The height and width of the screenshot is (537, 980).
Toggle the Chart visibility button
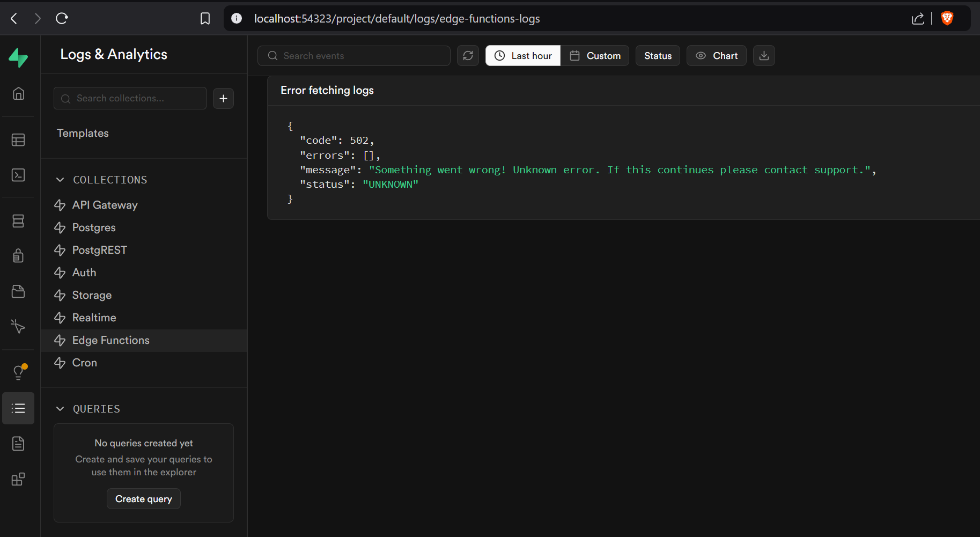pos(716,56)
